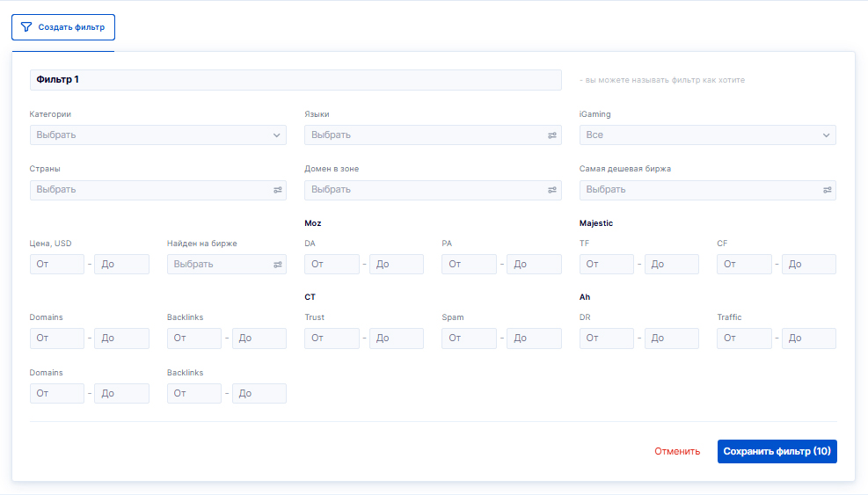Open the Самая дешевая биржа selector
This screenshot has width=868, height=495.
pyautogui.click(x=707, y=190)
